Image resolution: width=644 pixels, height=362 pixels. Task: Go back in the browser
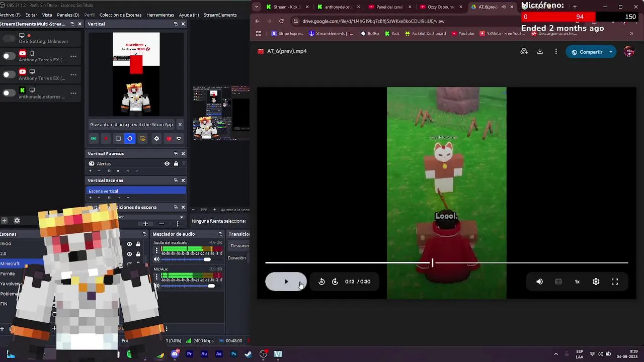[258, 21]
